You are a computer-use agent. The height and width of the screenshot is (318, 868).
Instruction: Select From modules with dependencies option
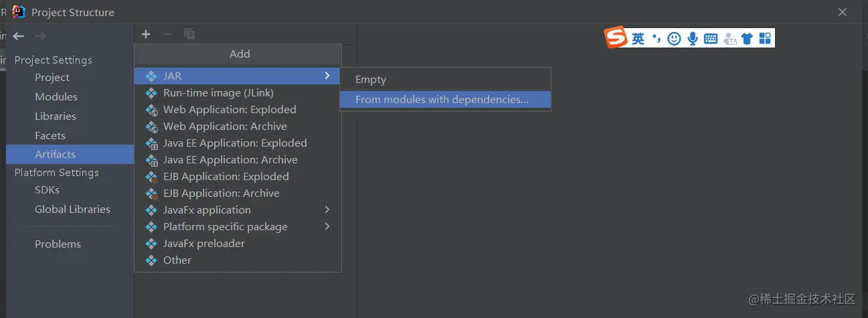click(442, 100)
